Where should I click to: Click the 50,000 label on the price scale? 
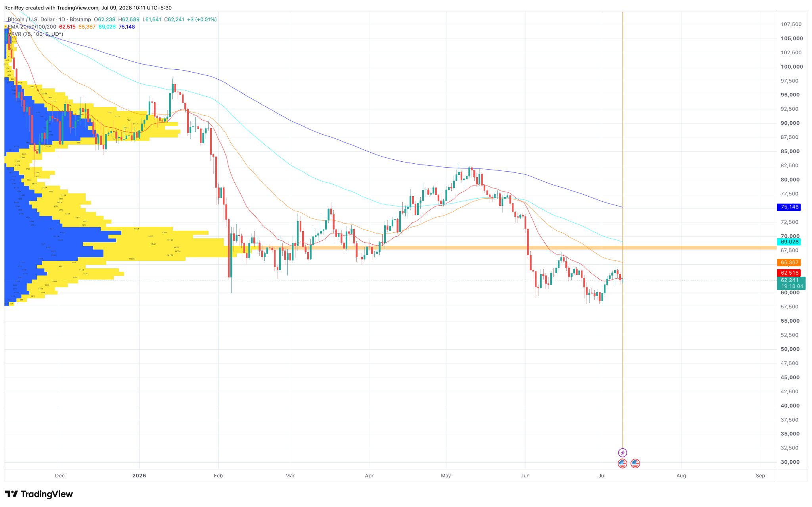pos(790,349)
